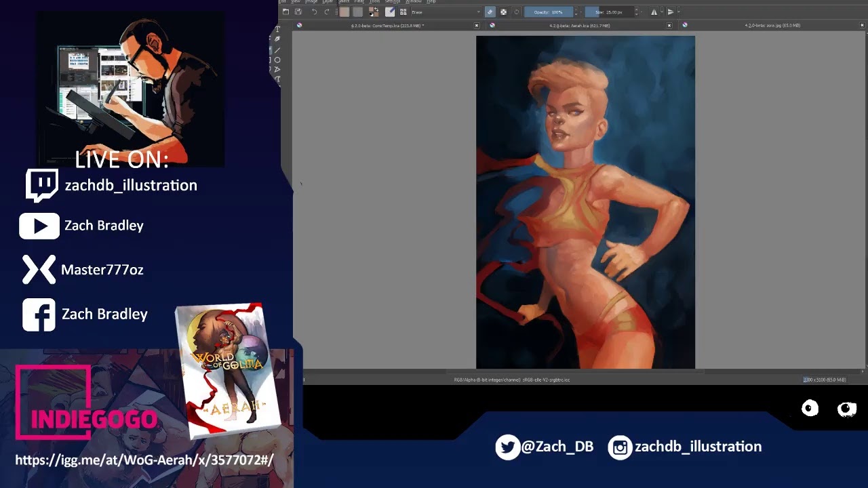Switch to the ComicTemp.kra document tab

click(387, 26)
